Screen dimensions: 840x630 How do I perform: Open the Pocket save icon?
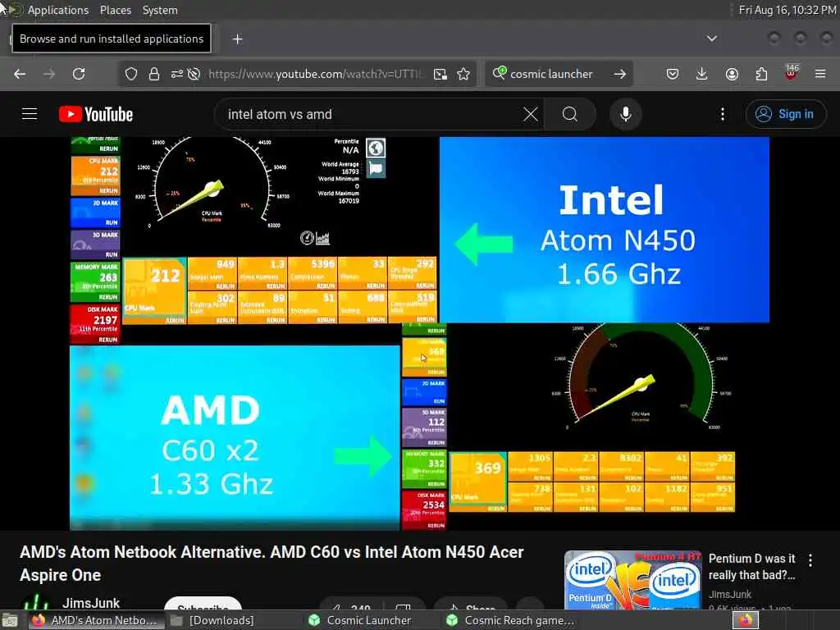(673, 74)
